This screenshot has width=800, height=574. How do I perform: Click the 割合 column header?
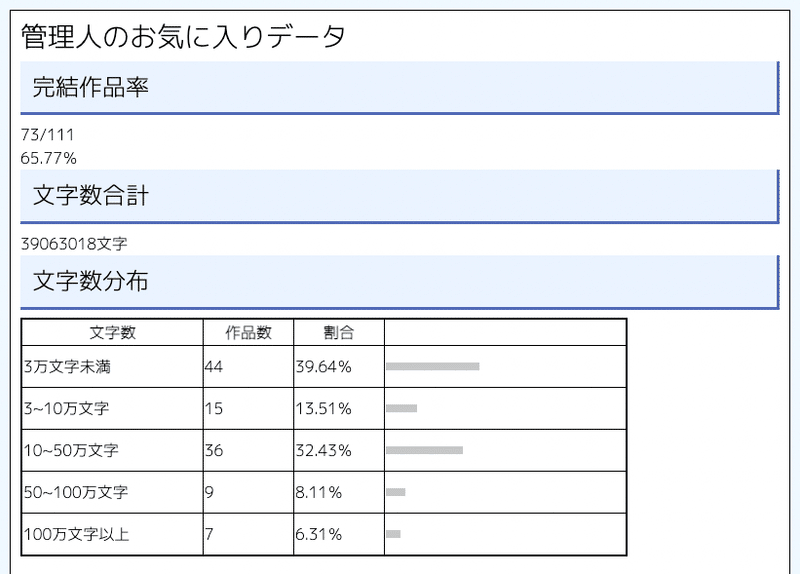pos(339,333)
